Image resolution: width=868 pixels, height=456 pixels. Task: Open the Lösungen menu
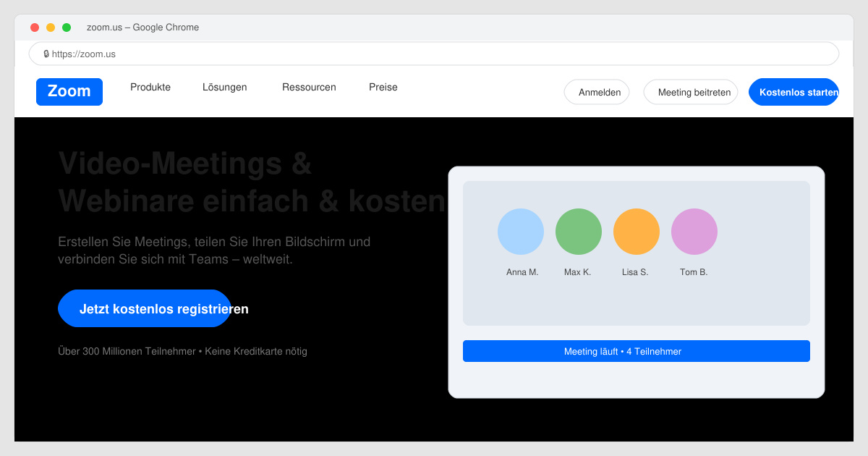[x=225, y=87]
